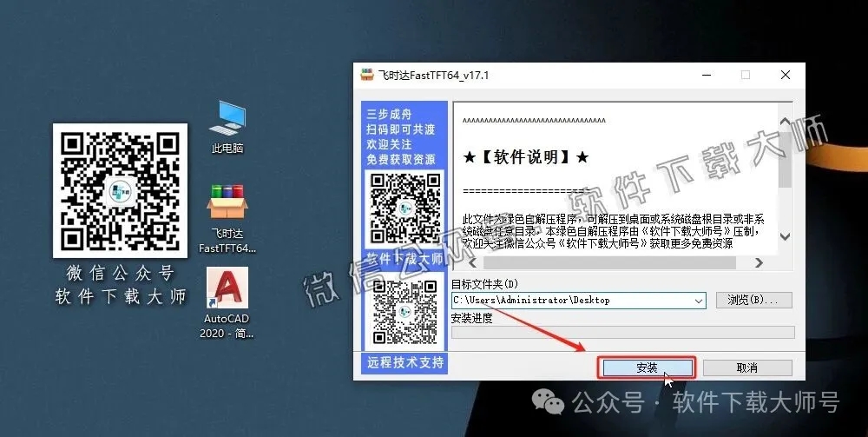868x437 pixels.
Task: Click the upper QR code in installer sidebar
Action: tap(405, 209)
